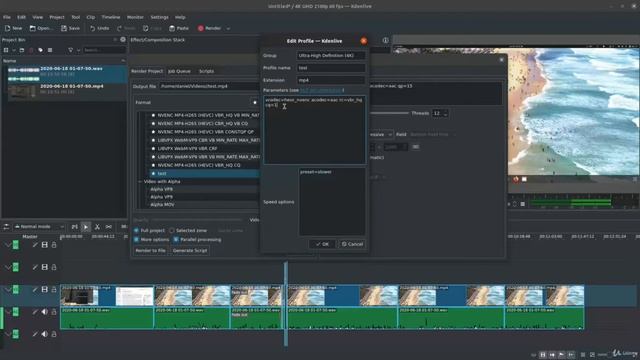Viewport: 640px width, 360px height.
Task: Open the File menu
Action: pos(7,17)
